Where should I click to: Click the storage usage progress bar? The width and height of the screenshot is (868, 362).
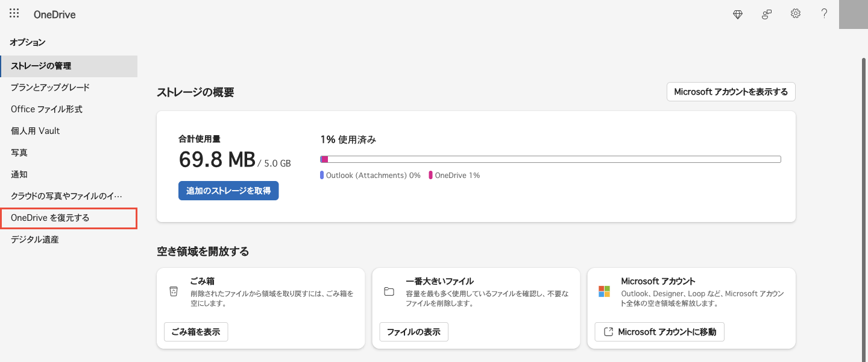click(550, 159)
